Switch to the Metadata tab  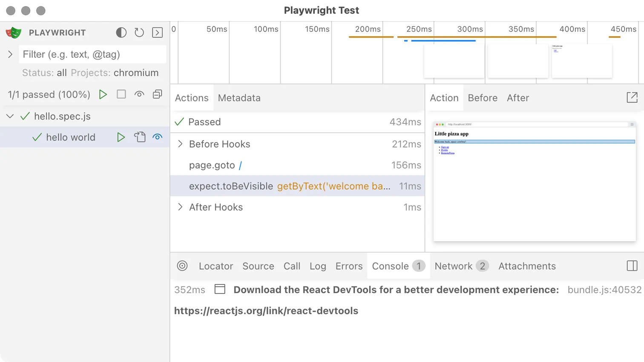tap(239, 97)
